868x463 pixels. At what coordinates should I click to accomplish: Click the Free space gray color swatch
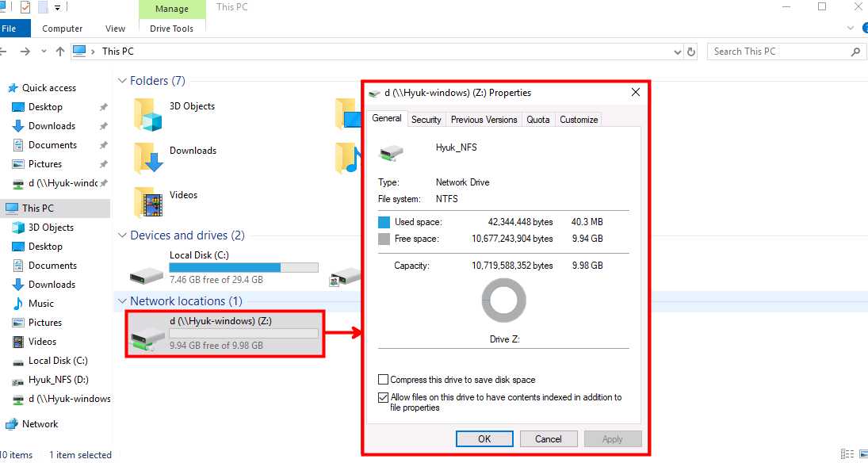(x=384, y=239)
